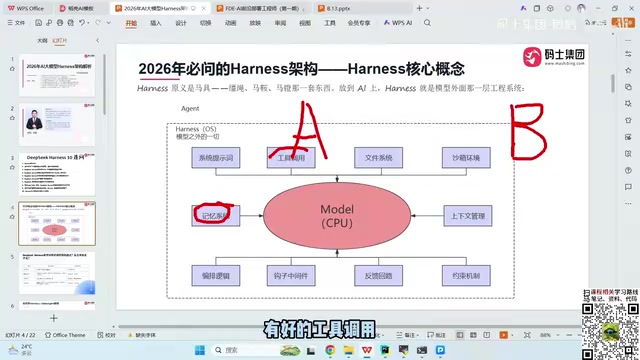Screen dimensions: 640x360
Task: Click the gear-shaped icon in right sidebar
Action: pyautogui.click(x=628, y=104)
